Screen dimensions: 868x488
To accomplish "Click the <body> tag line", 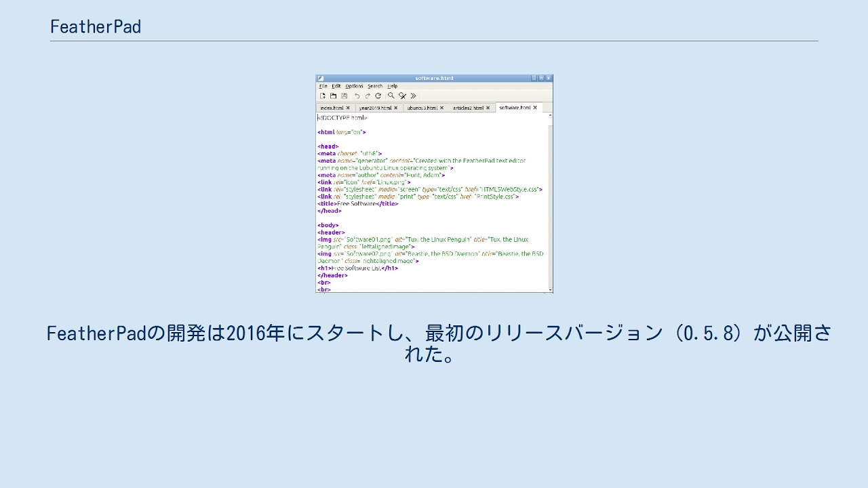I will pyautogui.click(x=328, y=225).
